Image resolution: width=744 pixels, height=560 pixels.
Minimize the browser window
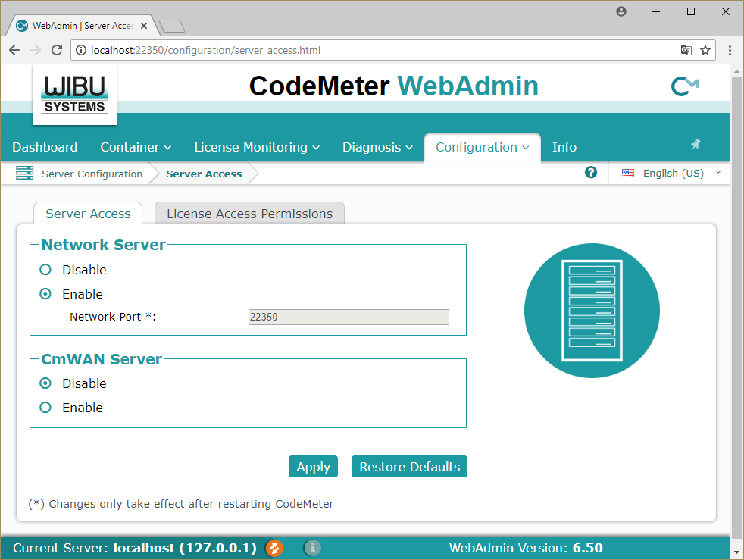[656, 11]
